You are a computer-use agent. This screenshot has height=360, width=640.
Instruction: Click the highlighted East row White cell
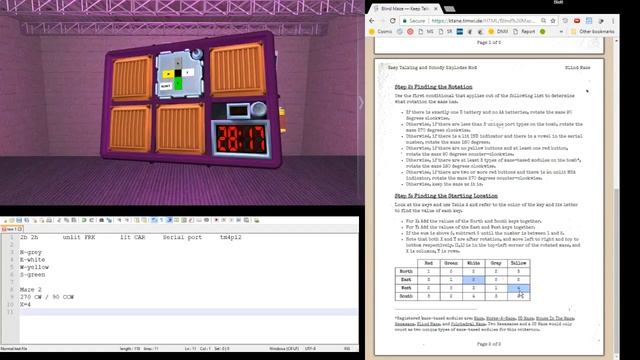(x=473, y=280)
